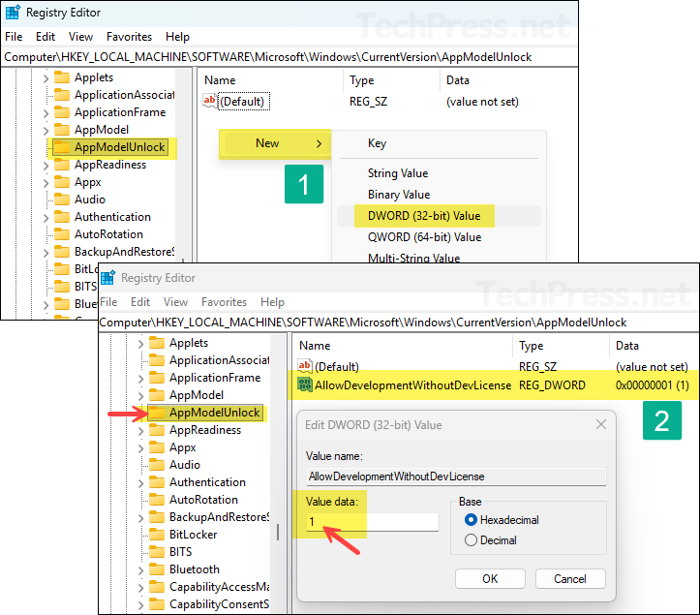
Task: Open Favorites menu in front Registry Editor
Action: [224, 302]
